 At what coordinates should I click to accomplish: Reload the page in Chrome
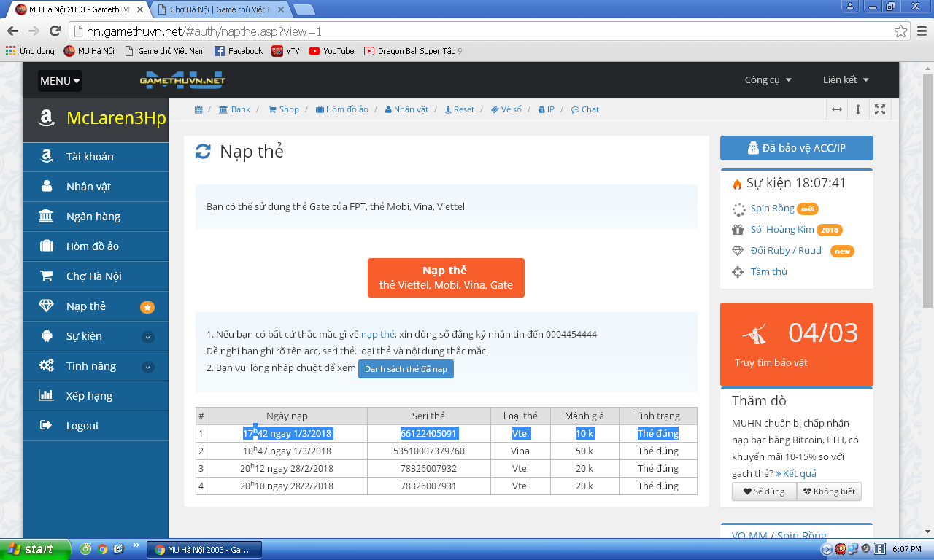point(55,31)
